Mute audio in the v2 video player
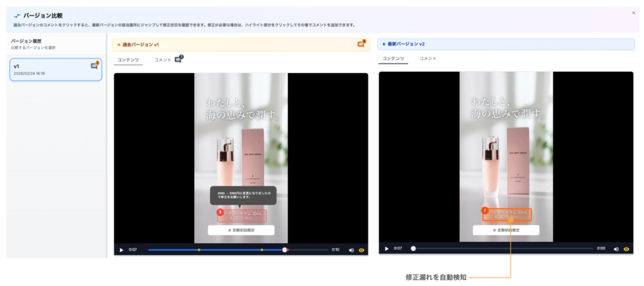The image size is (644, 286). (x=616, y=249)
